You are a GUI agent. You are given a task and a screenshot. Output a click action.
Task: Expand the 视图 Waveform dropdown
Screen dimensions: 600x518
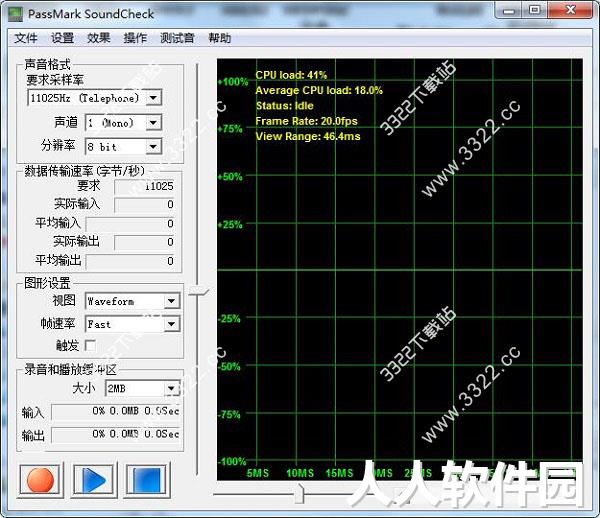[x=171, y=301]
